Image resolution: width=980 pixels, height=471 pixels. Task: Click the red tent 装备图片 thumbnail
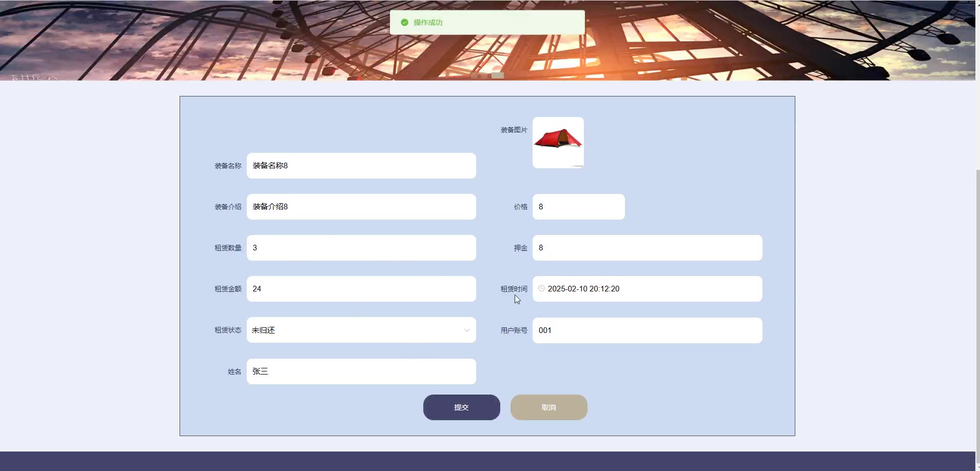(558, 143)
